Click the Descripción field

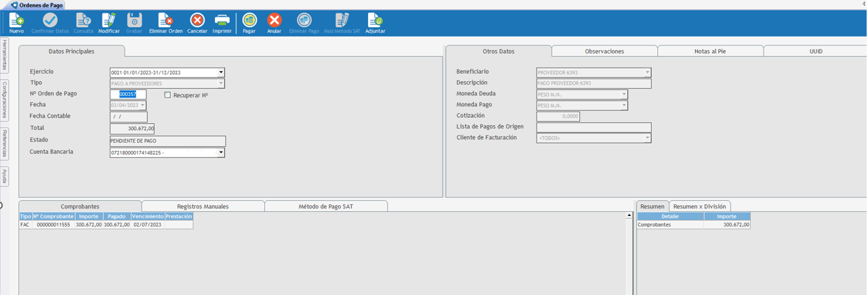tap(594, 84)
